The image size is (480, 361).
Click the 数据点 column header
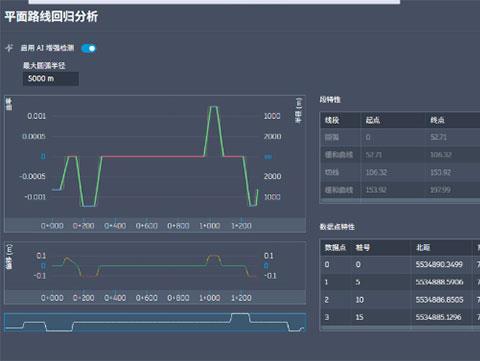335,247
